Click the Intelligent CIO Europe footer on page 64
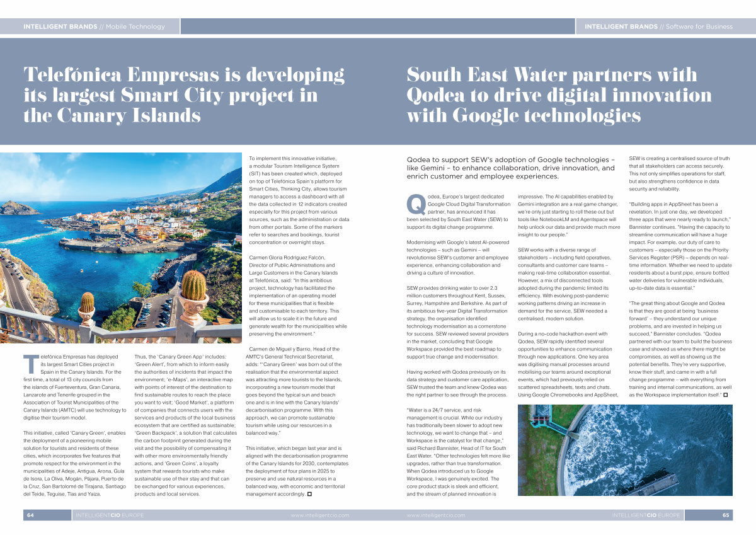Viewport: 756px width, 535px height. (x=110, y=515)
